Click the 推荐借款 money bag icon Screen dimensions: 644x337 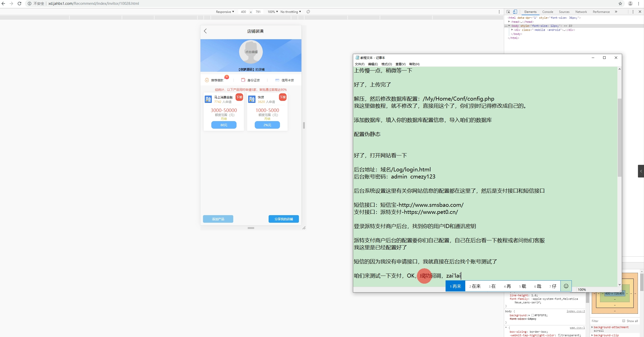pos(207,80)
